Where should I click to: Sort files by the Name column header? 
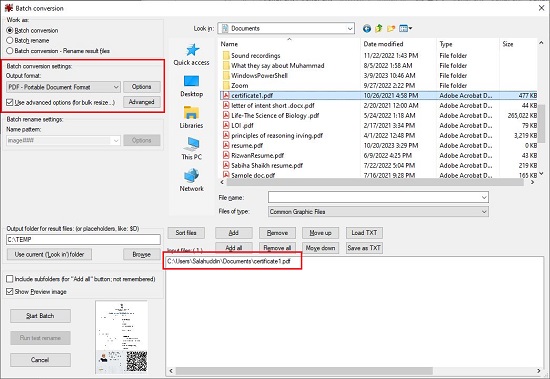(229, 44)
